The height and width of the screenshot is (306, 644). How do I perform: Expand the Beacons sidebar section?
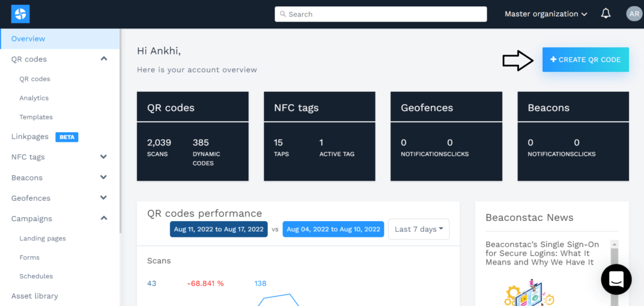click(x=104, y=178)
